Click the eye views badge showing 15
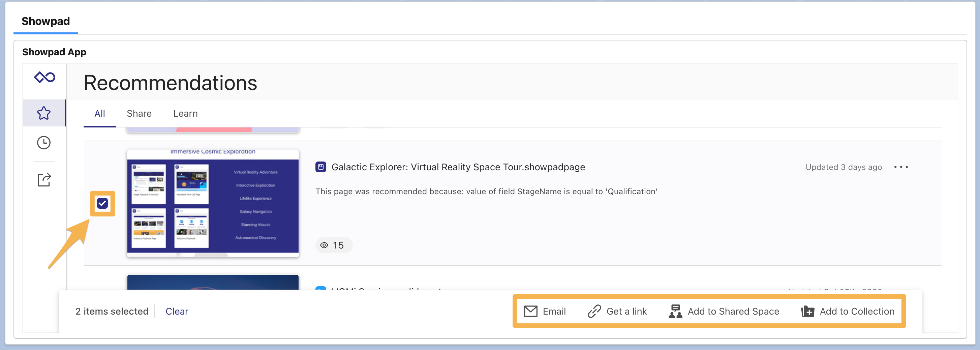Viewport: 980px width, 350px height. pos(334,245)
